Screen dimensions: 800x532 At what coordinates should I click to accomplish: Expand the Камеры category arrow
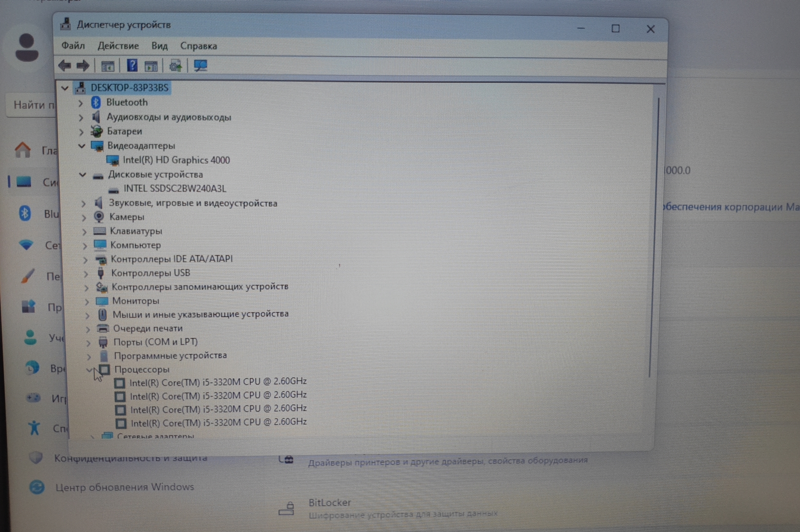84,217
